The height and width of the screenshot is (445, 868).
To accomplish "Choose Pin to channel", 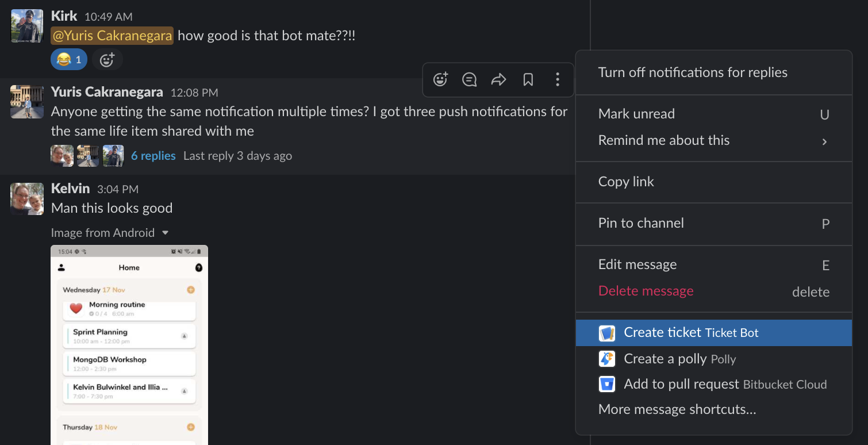I will coord(714,223).
